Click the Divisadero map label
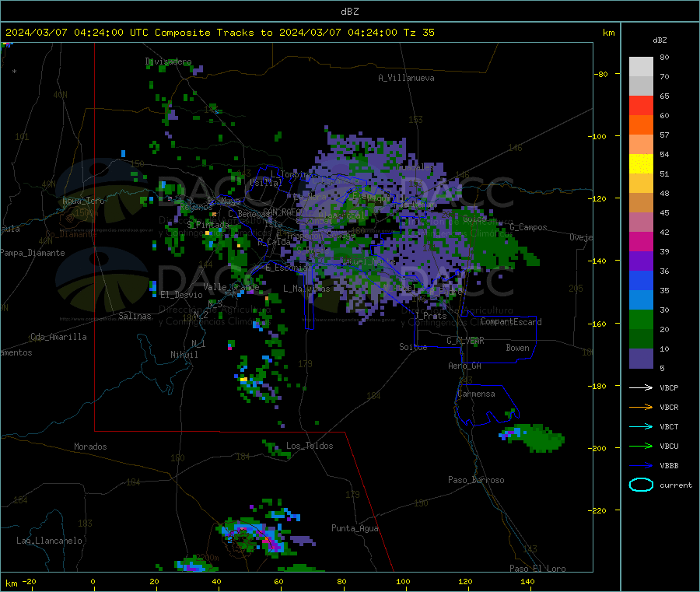700x592 pixels. tap(168, 61)
